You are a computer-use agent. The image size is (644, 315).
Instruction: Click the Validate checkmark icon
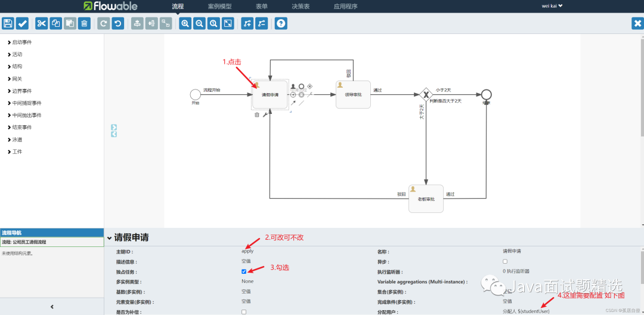click(x=22, y=23)
